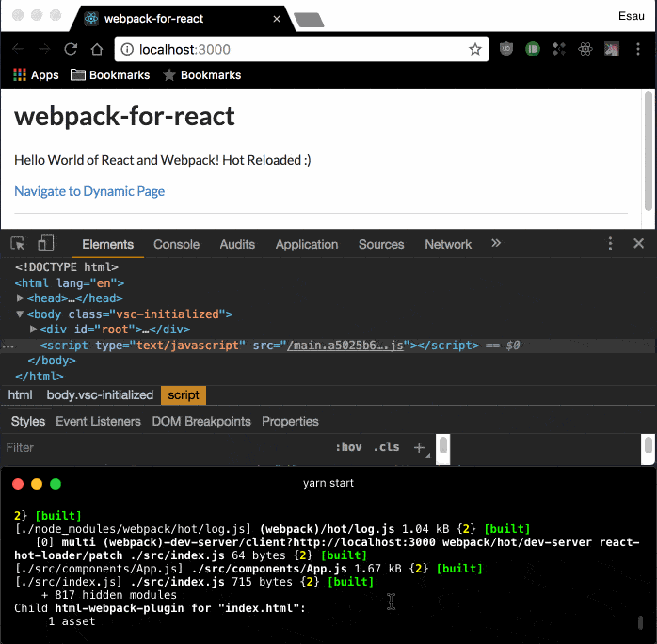Expand the div id root node
Screen dimensions: 657x644
pos(34,330)
